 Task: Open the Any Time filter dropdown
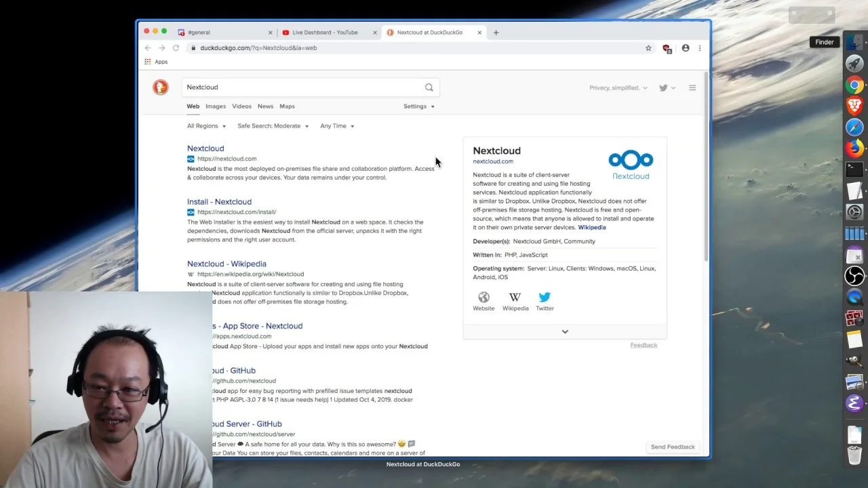(337, 126)
